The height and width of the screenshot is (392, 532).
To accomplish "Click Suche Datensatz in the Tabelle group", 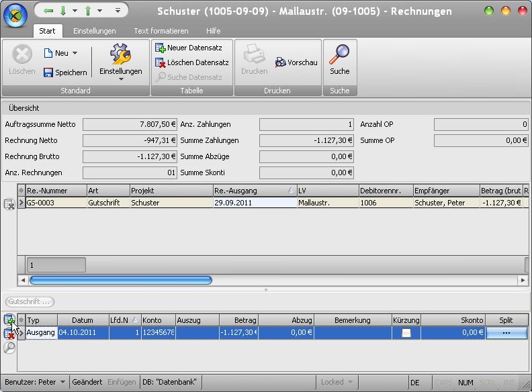I will pyautogui.click(x=189, y=77).
